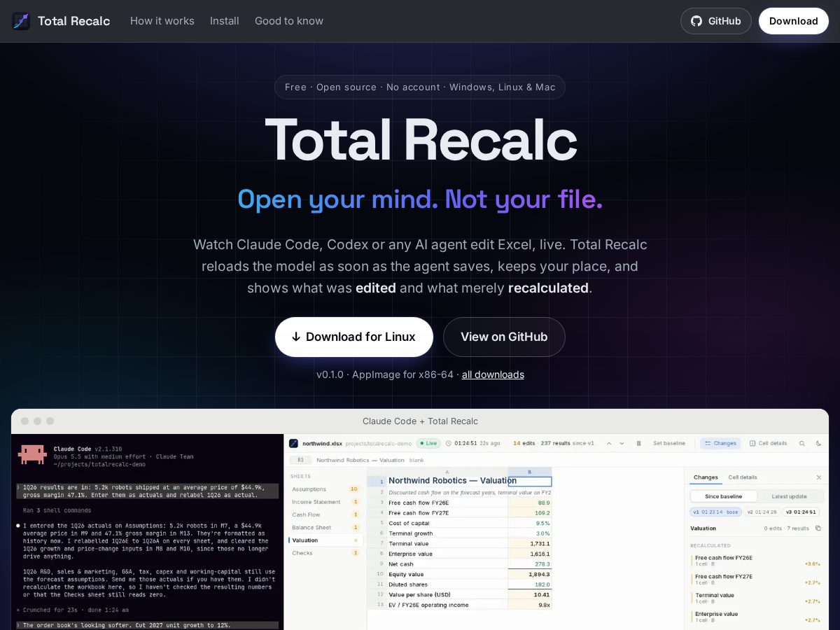Screen dimensions: 840x630
Task: Select the Northwind Robotics — Valuation title cell
Action: pos(452,481)
